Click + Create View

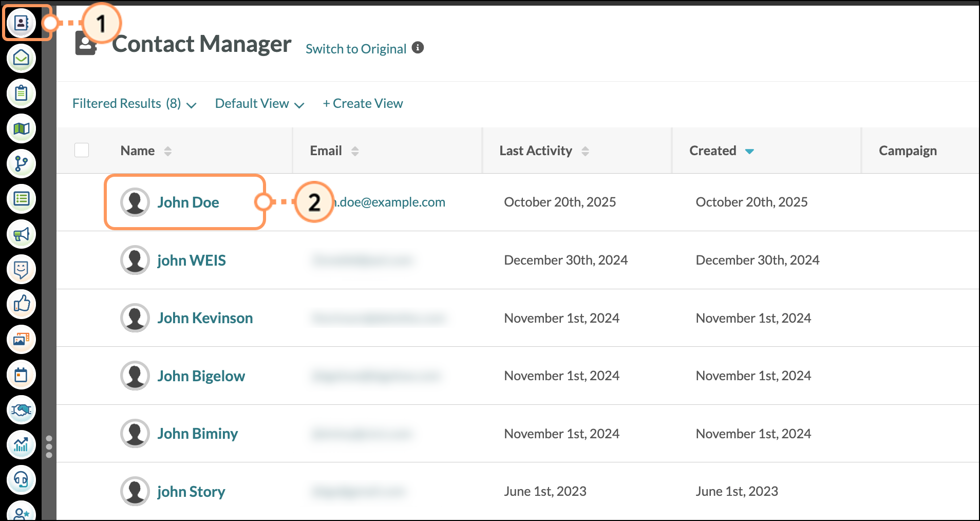[x=363, y=104]
